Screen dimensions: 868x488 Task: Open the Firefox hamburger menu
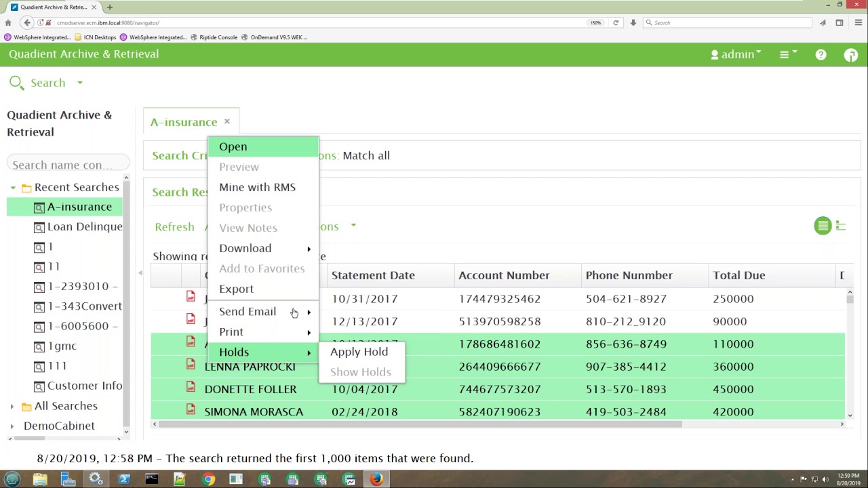click(858, 22)
